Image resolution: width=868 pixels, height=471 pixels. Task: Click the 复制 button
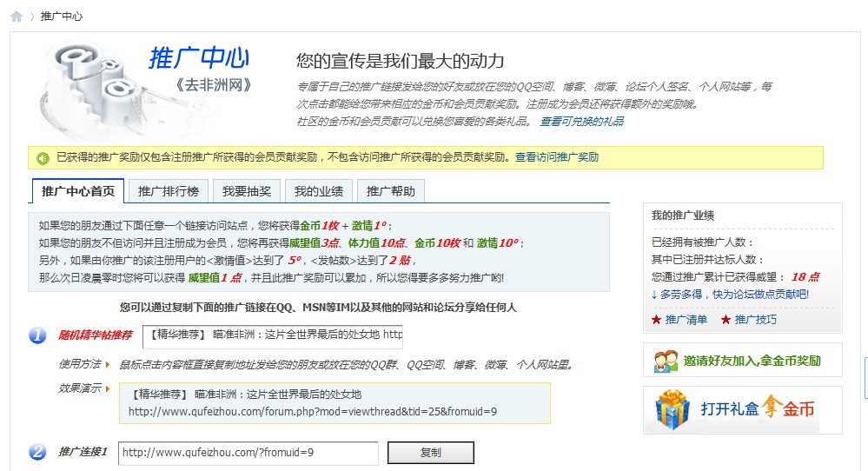tap(431, 453)
